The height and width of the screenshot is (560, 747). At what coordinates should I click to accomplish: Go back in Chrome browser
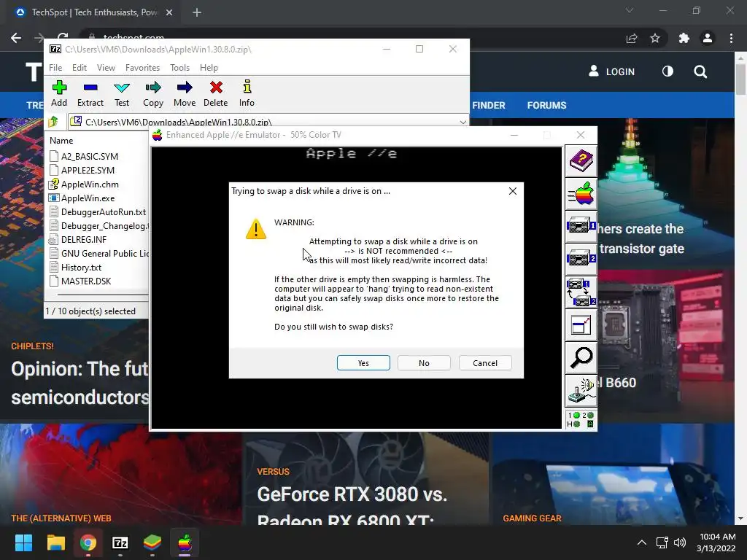point(16,38)
